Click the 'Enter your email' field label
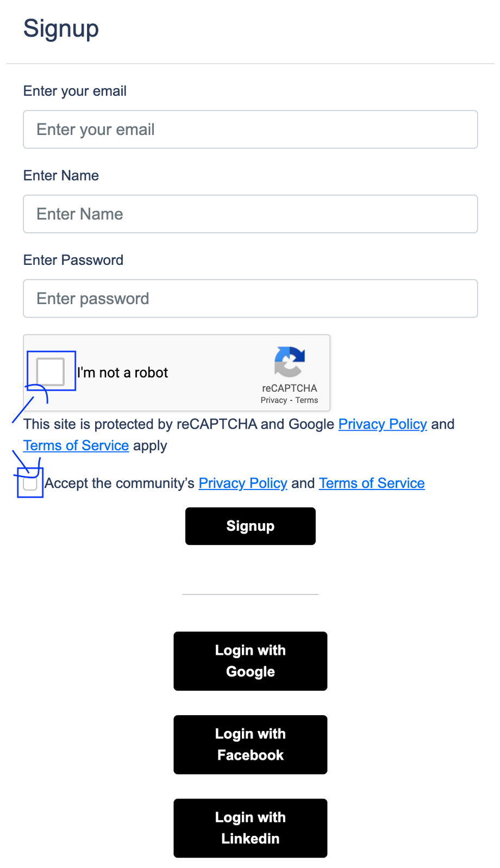 [x=75, y=91]
